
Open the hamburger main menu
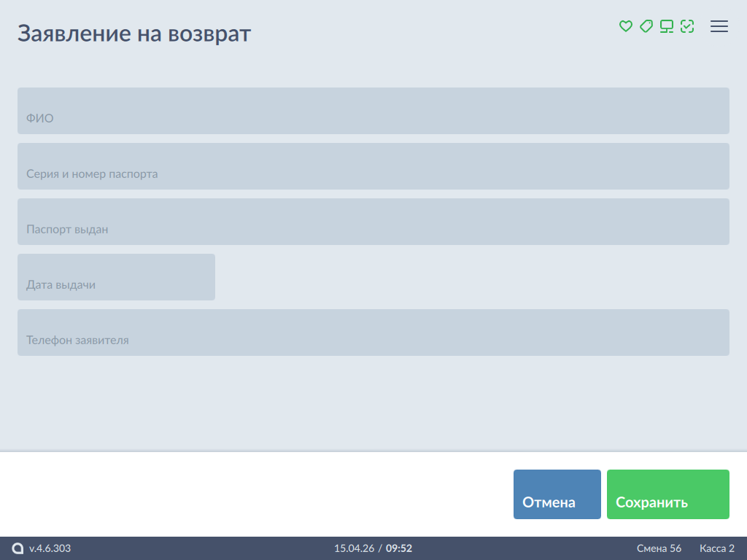point(719,26)
